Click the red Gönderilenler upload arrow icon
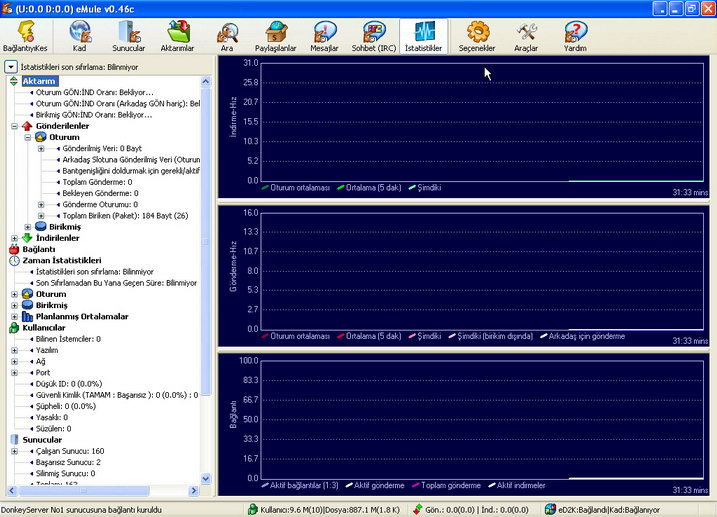Image resolution: width=717 pixels, height=517 pixels. (x=27, y=126)
